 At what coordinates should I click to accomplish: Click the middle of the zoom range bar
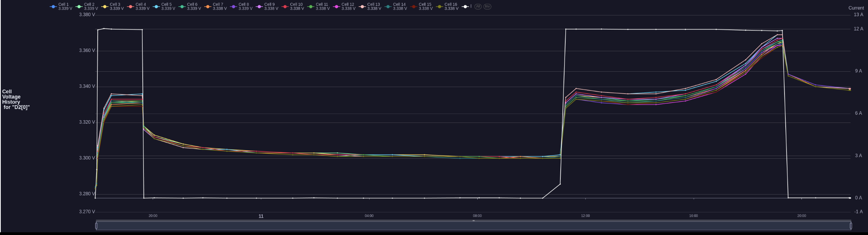[x=473, y=226]
